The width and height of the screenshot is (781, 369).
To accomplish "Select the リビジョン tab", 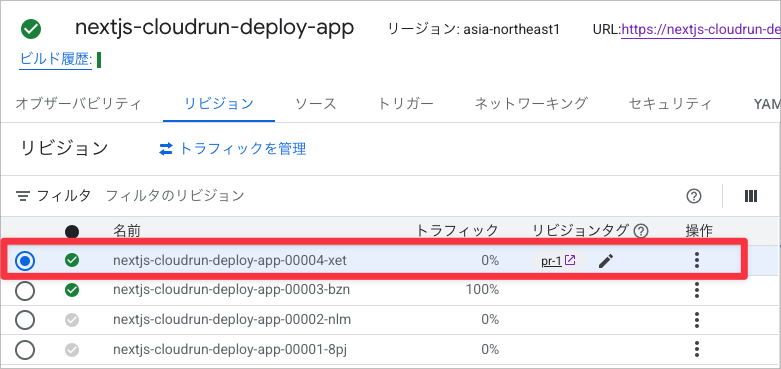I will tap(219, 104).
